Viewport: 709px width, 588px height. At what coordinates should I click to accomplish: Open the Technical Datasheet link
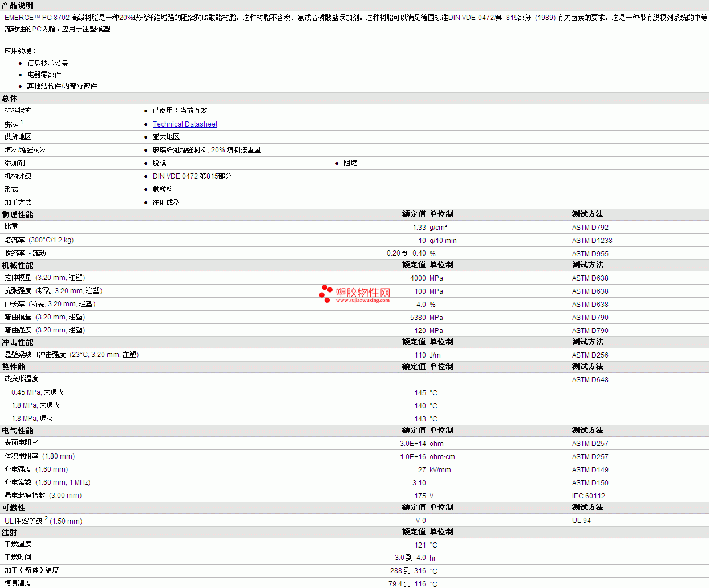[x=185, y=124]
